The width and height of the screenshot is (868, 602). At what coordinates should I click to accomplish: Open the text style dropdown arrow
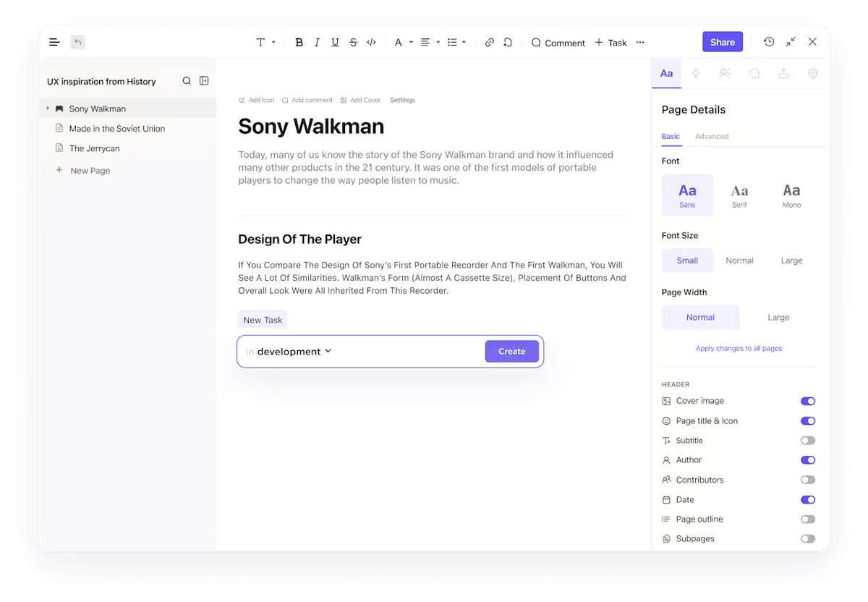[273, 42]
